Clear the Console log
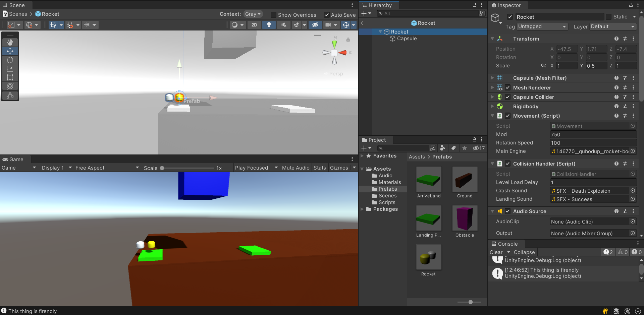The width and height of the screenshot is (644, 315). 496,252
